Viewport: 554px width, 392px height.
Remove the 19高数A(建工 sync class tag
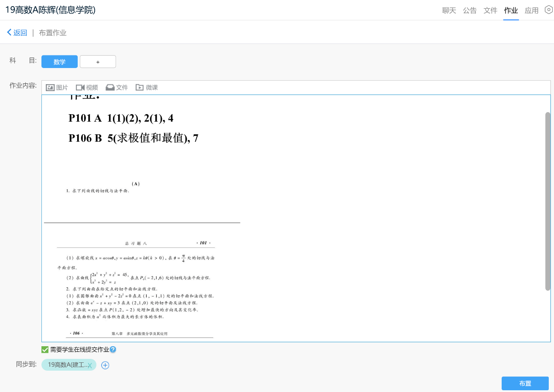(90, 365)
